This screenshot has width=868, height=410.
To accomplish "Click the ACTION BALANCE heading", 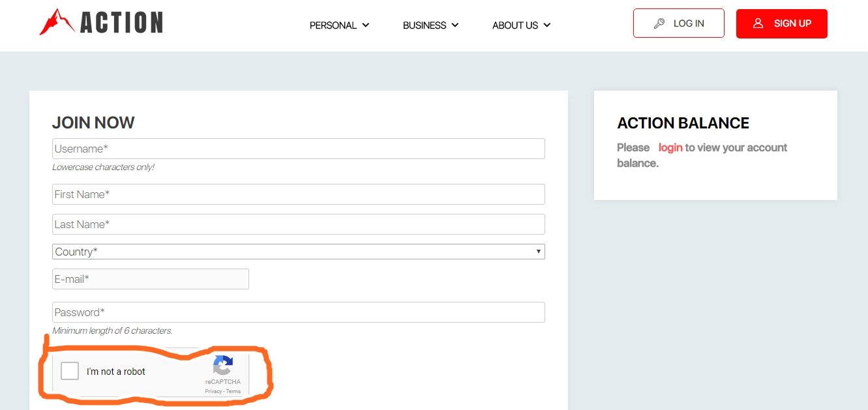I will [x=683, y=123].
